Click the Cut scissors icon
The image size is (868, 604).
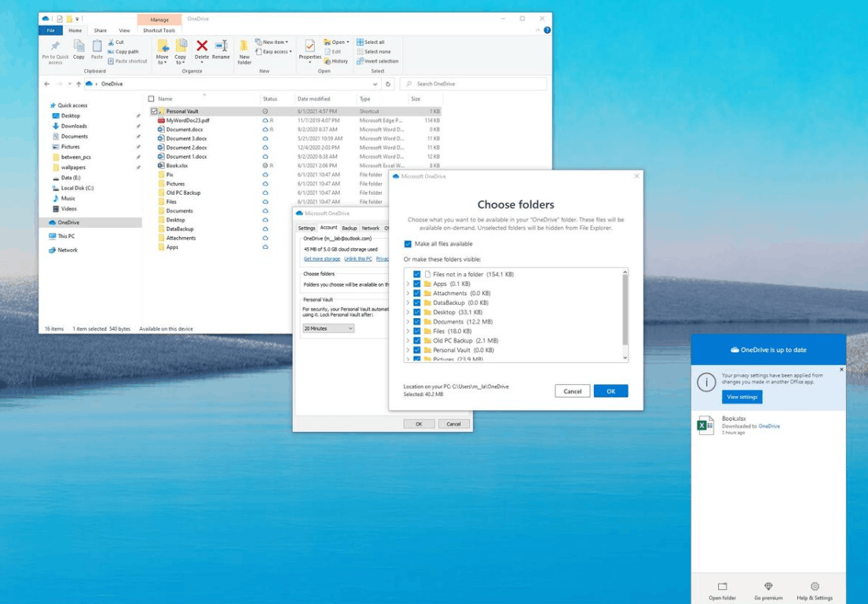coord(112,42)
